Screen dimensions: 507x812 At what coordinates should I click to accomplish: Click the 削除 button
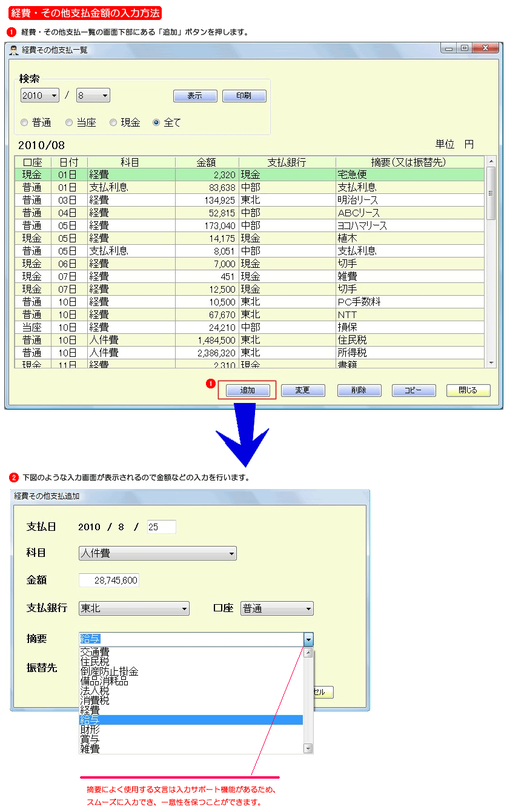[359, 390]
